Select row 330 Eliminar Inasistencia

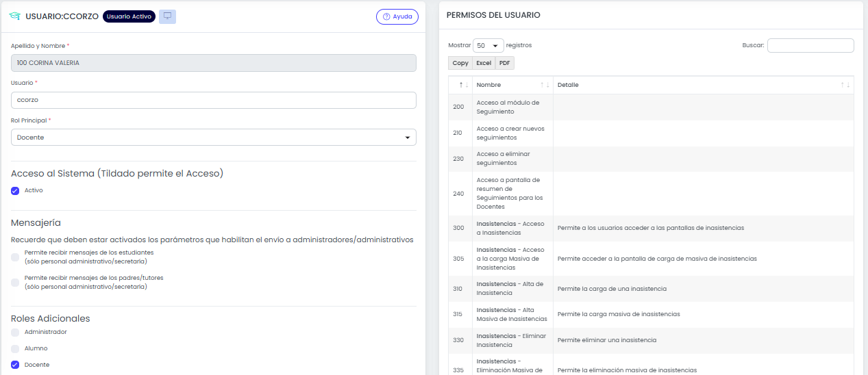pyautogui.click(x=651, y=341)
